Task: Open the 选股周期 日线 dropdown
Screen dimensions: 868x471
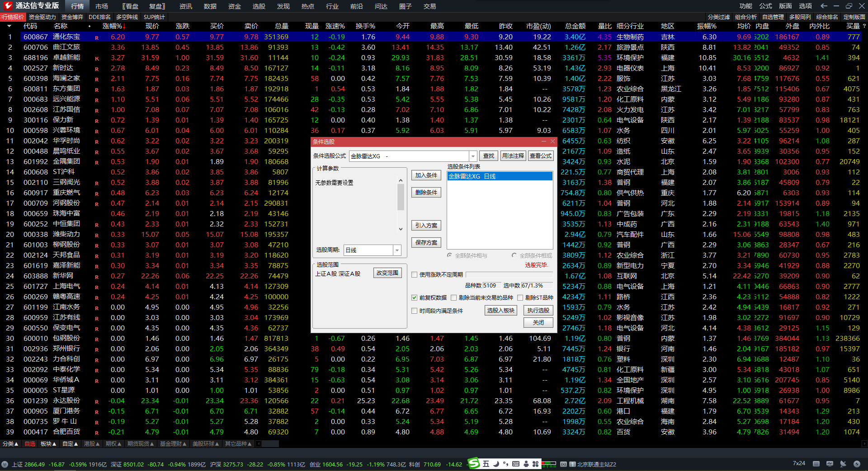Action: (397, 250)
